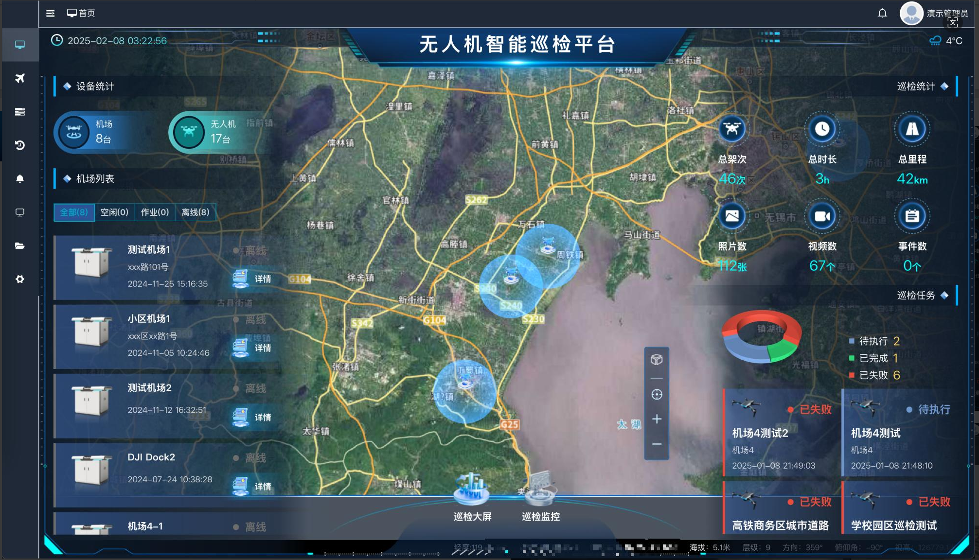Screen dimensions: 979x560
Task: Toggle the 3D cube map view
Action: click(657, 360)
